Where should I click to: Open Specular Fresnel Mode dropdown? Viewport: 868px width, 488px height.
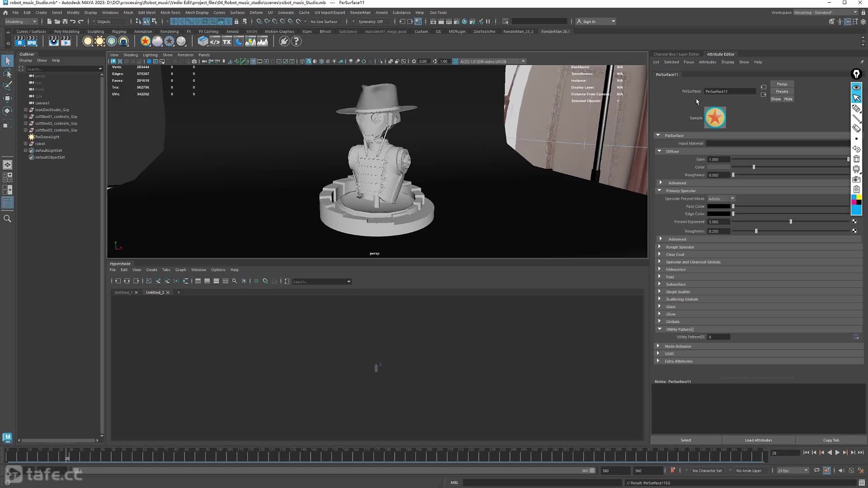(721, 198)
